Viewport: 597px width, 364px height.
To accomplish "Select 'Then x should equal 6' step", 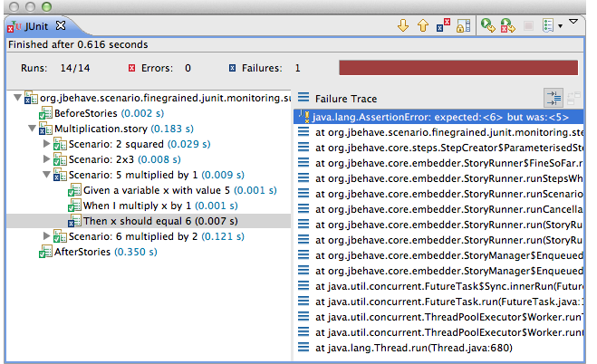I will tap(149, 221).
